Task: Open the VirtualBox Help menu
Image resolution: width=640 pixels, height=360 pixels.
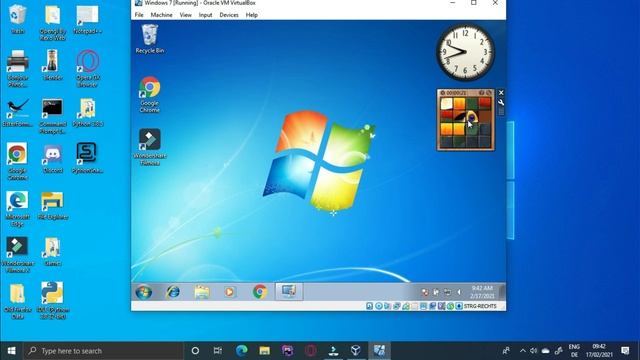Action: click(251, 15)
